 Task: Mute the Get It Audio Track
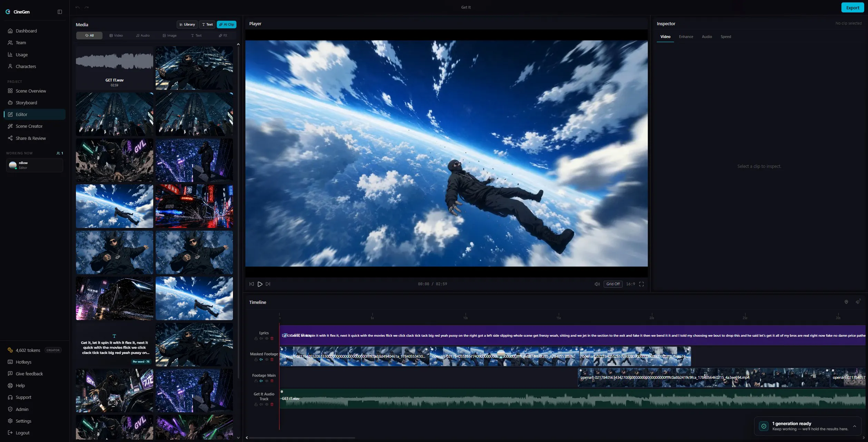point(261,404)
